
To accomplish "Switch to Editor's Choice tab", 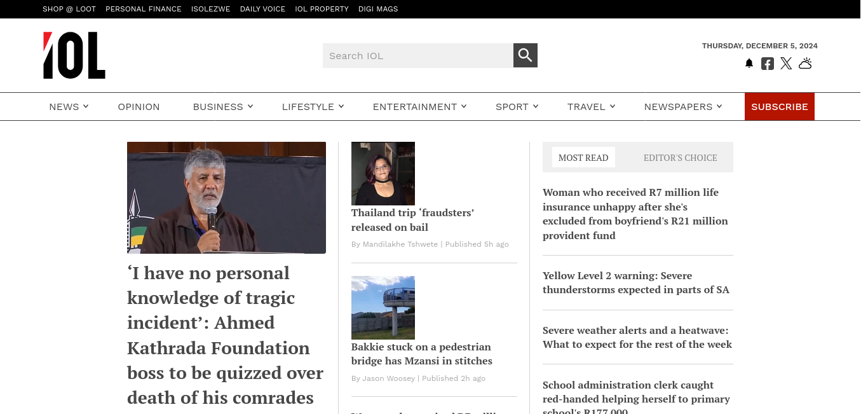I will 680,157.
